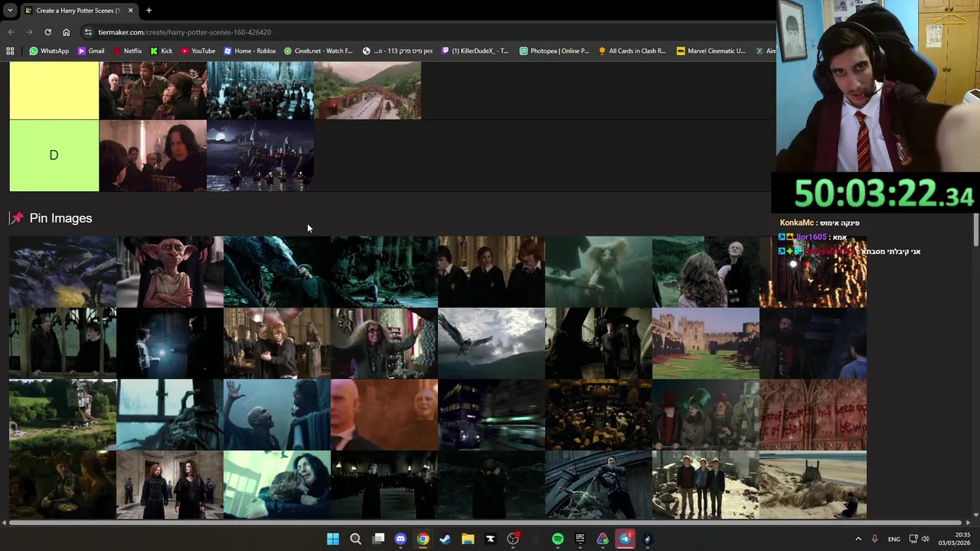Pick the underwater mermaid scene image
This screenshot has height=551, width=980.
[x=599, y=272]
